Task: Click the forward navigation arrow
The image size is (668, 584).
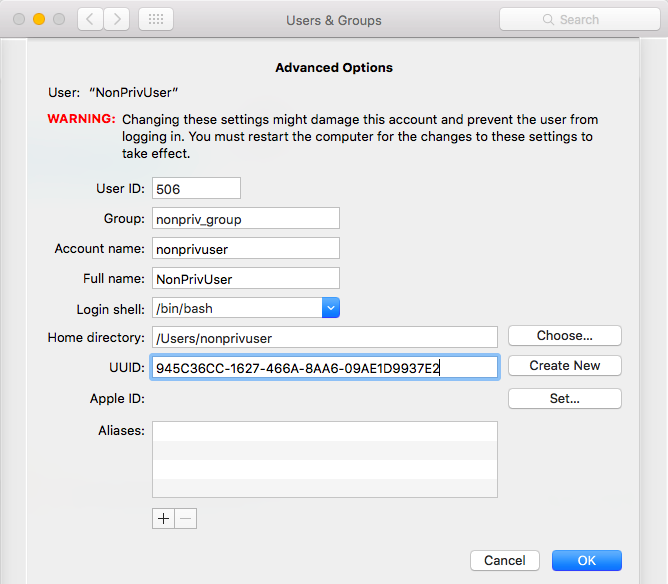Action: (117, 19)
